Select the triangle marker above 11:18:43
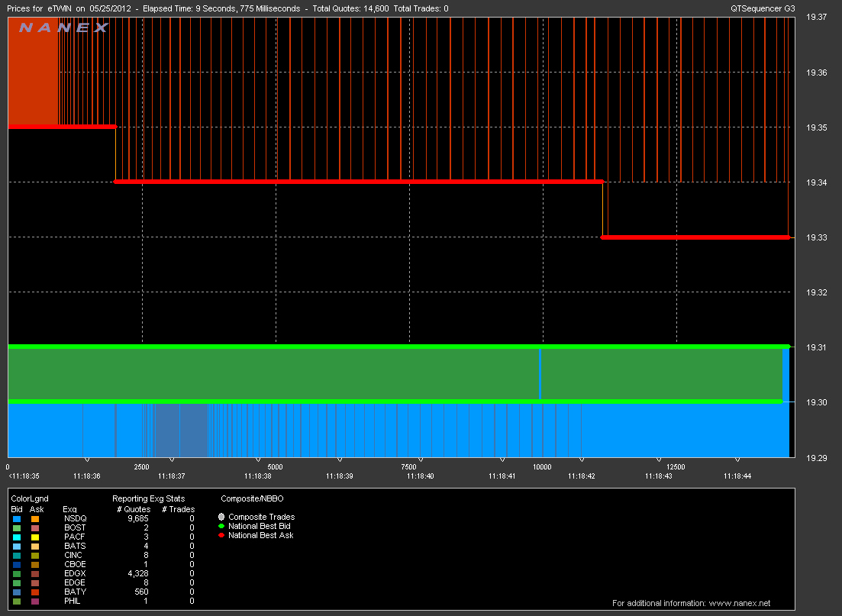This screenshot has height=616, width=842. (659, 460)
